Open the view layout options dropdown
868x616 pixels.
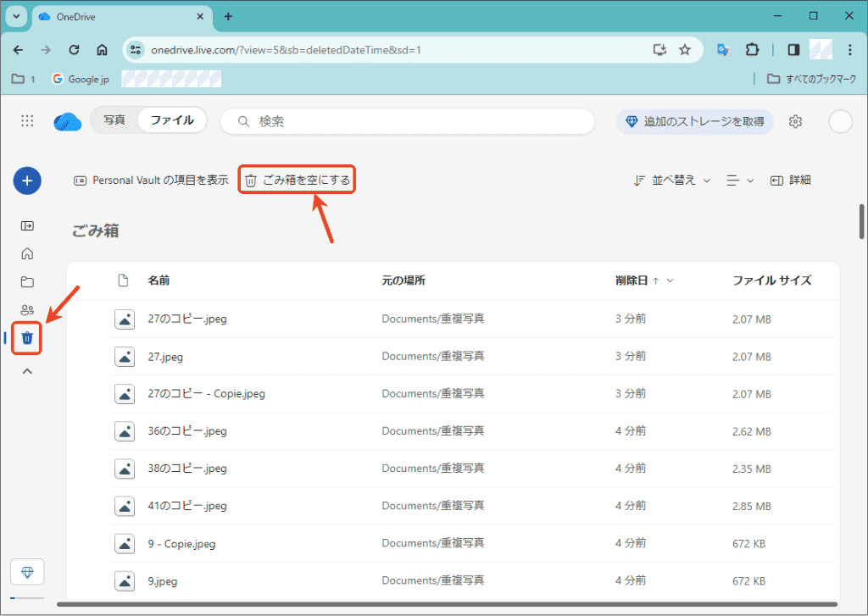(740, 180)
